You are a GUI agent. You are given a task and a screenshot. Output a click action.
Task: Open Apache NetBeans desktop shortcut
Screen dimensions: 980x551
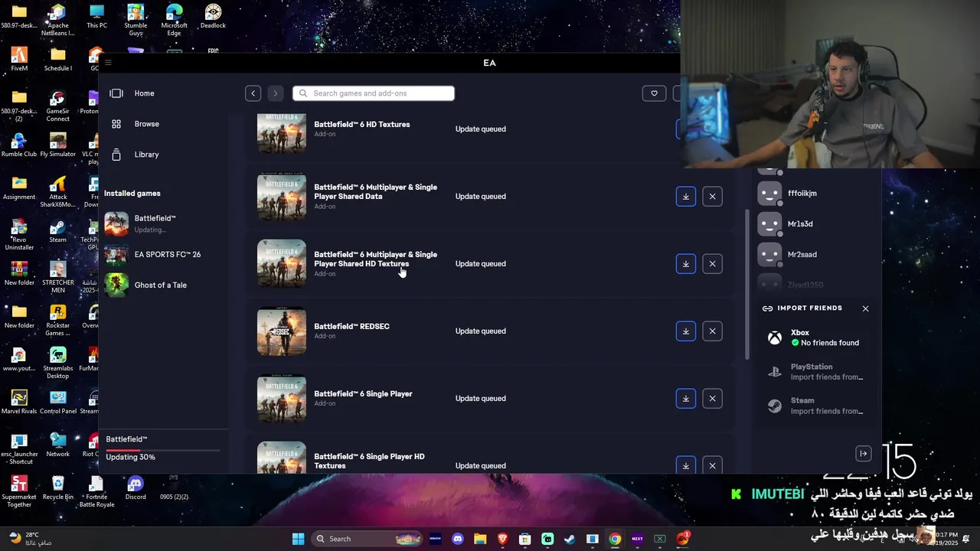pos(57,20)
